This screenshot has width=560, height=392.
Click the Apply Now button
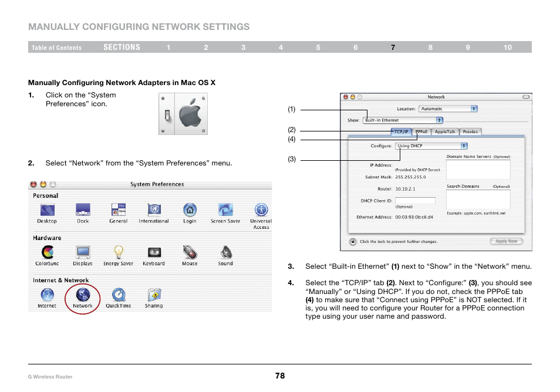pyautogui.click(x=507, y=241)
